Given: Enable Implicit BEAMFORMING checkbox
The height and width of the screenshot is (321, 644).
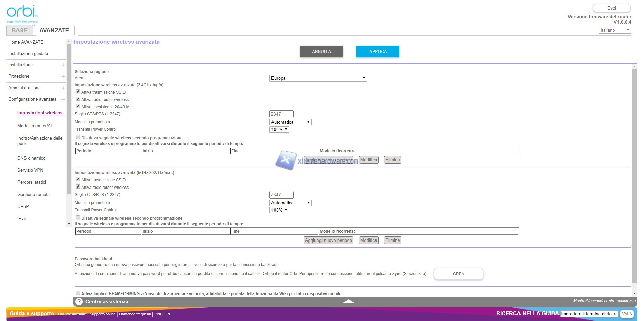Looking at the screenshot, I should coord(78,293).
